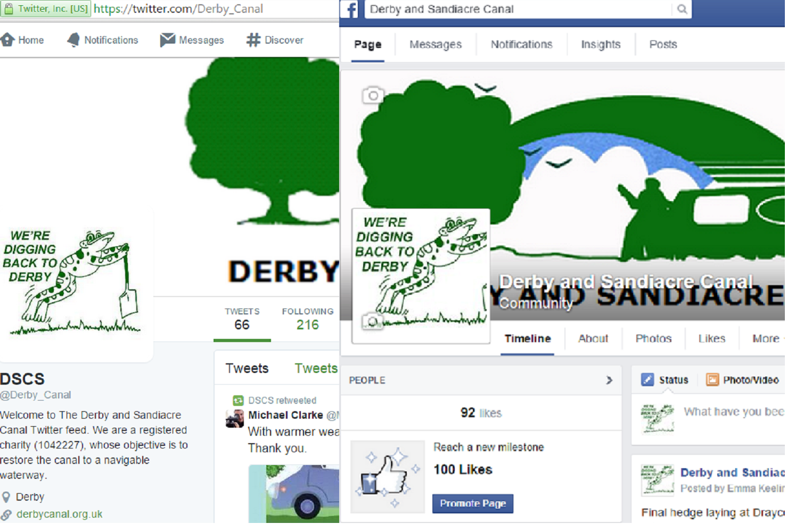Open the About tab

tap(593, 339)
